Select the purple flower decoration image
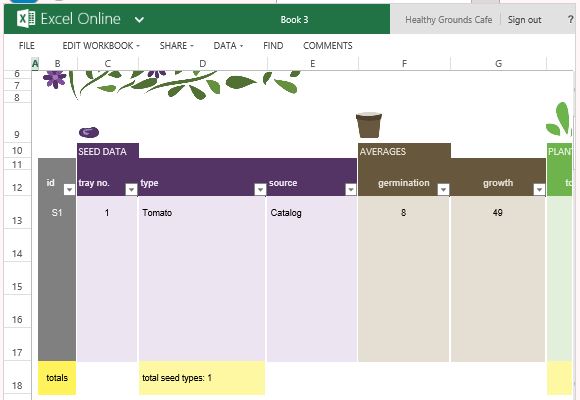Image resolution: width=580 pixels, height=400 pixels. tap(55, 79)
